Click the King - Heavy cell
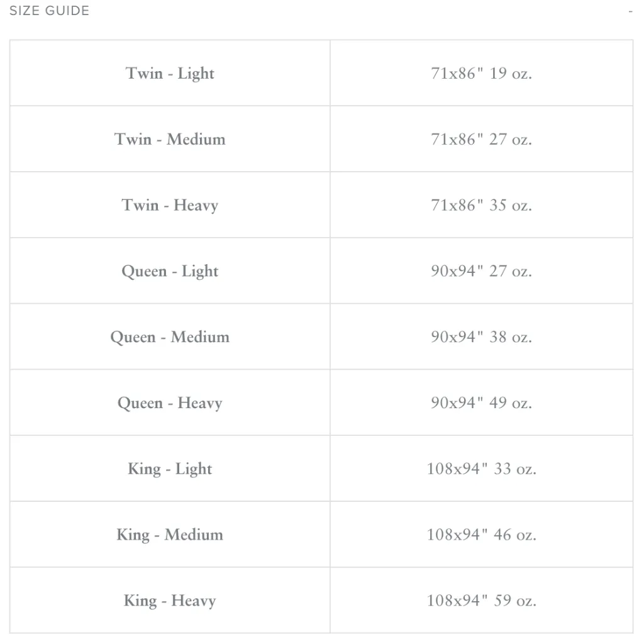The height and width of the screenshot is (644, 644). click(x=170, y=601)
